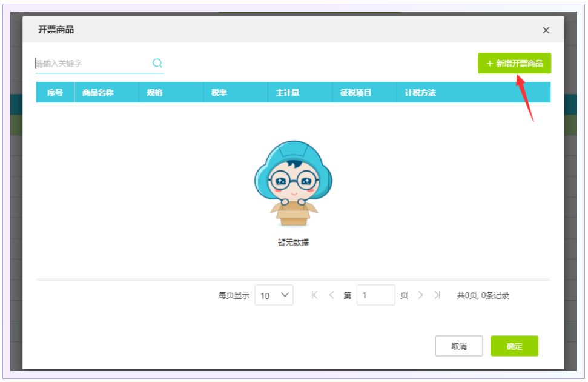Jump to the first page of results
The height and width of the screenshot is (382, 588).
click(x=314, y=295)
